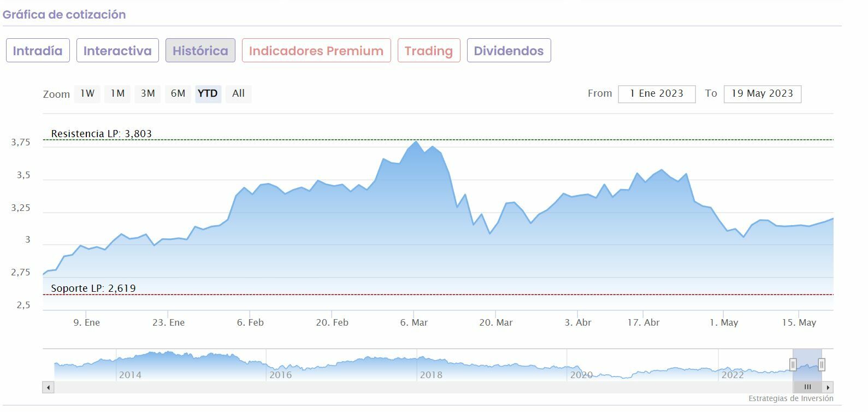The width and height of the screenshot is (868, 412).
Task: Switch to the Interactiva tab
Action: (117, 51)
